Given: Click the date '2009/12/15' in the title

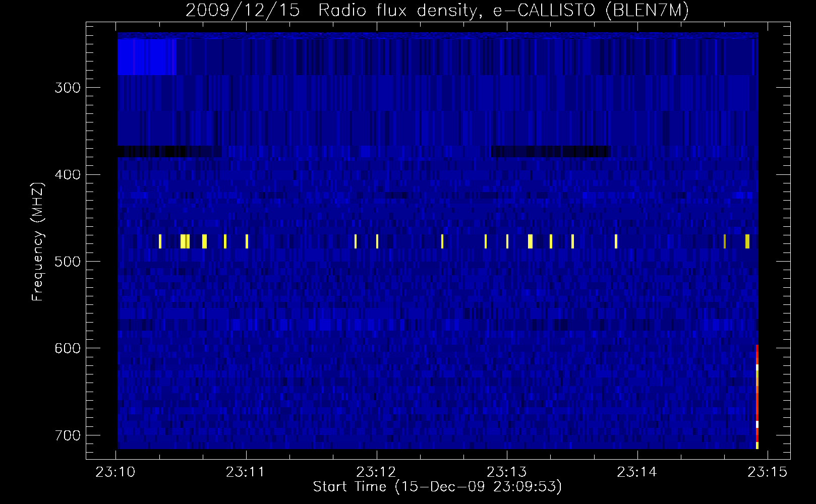Looking at the screenshot, I should (x=243, y=10).
